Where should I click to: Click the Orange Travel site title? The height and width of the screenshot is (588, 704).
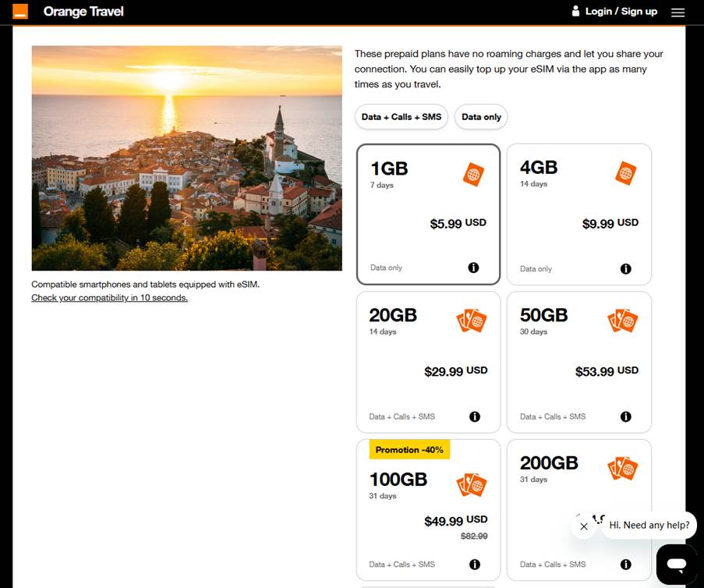tap(83, 12)
